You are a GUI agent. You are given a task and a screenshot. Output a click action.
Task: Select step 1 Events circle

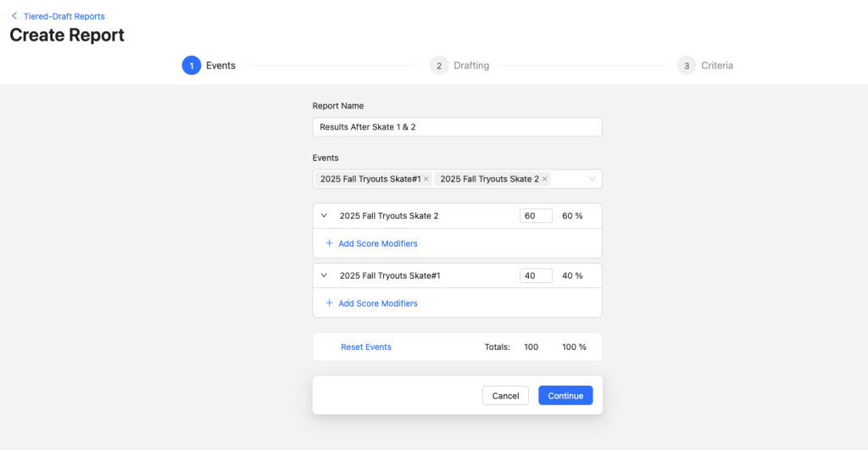coord(192,65)
